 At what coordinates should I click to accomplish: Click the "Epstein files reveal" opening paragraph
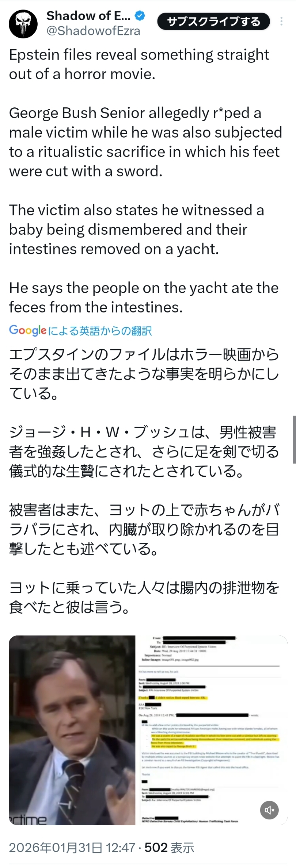tap(139, 64)
